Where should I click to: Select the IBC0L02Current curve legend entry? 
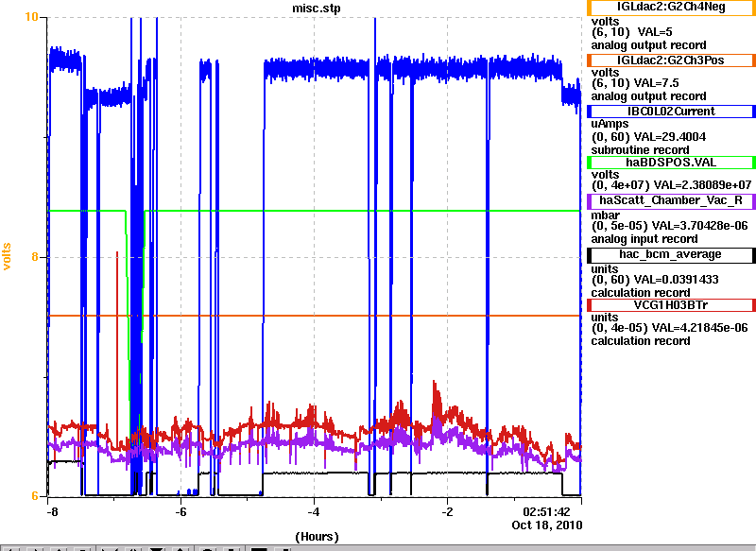click(671, 112)
